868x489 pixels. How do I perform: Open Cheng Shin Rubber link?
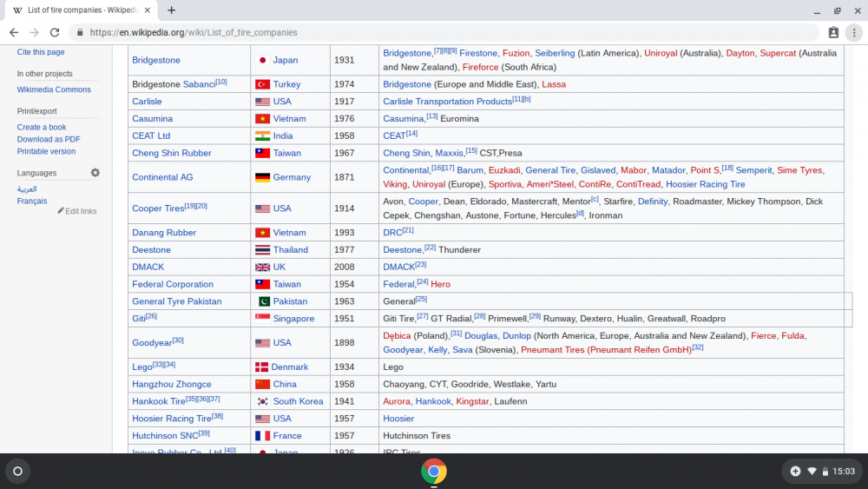pyautogui.click(x=172, y=153)
